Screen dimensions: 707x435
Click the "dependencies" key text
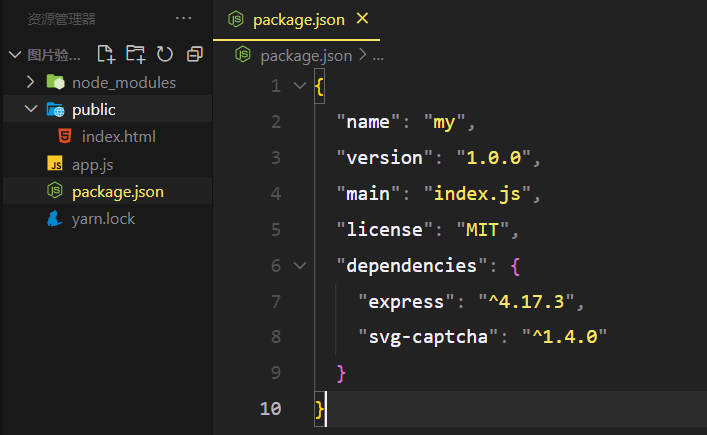pos(412,266)
